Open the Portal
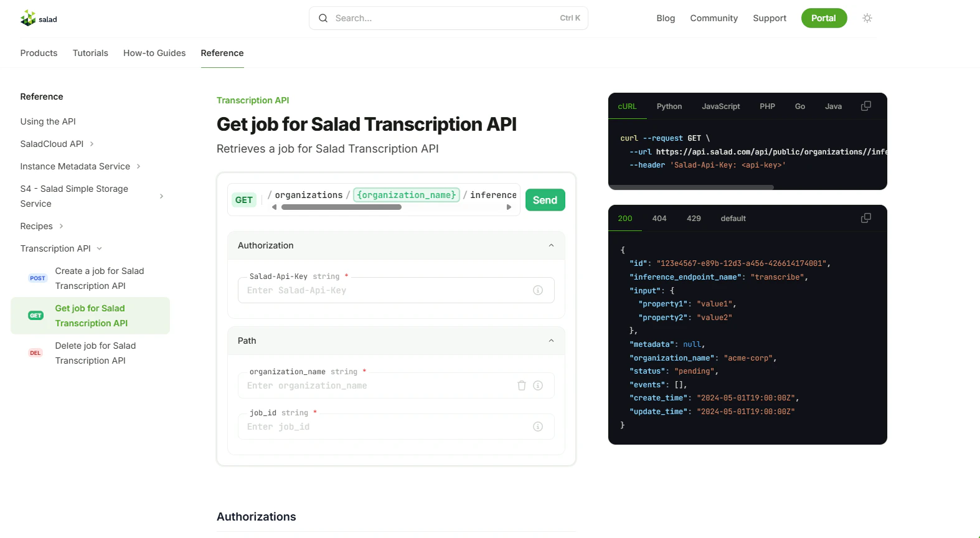 pyautogui.click(x=824, y=18)
